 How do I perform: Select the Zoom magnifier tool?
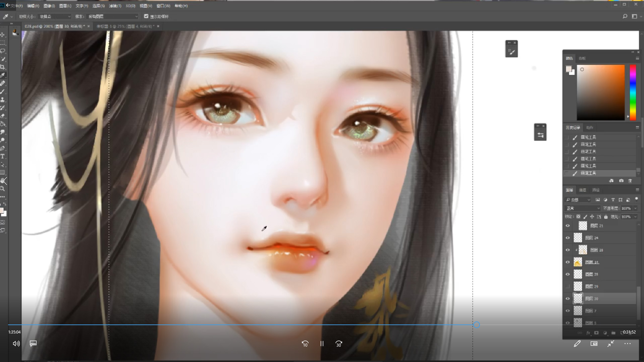2,189
